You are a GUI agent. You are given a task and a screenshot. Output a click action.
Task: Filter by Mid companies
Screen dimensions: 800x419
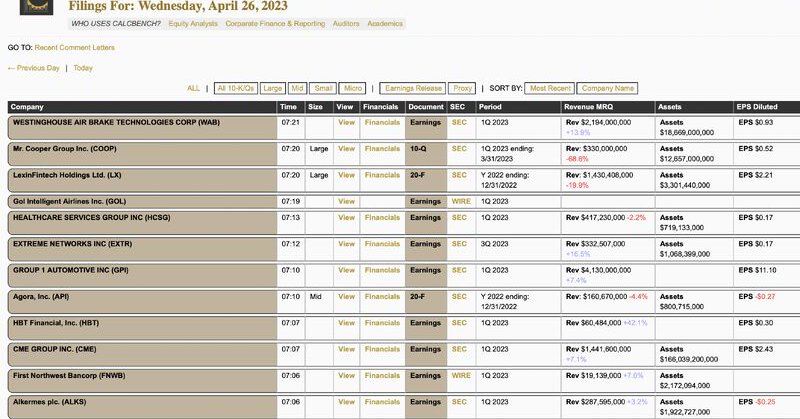tap(297, 88)
